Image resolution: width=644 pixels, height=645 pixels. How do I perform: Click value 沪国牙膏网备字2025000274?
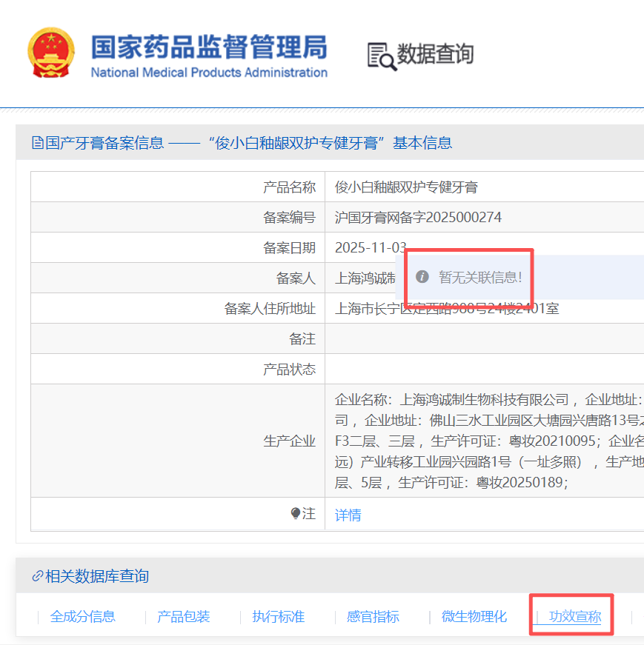418,217
